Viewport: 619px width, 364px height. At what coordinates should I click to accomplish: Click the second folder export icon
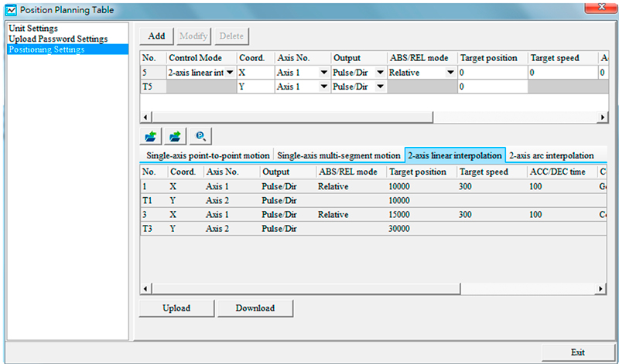click(175, 135)
